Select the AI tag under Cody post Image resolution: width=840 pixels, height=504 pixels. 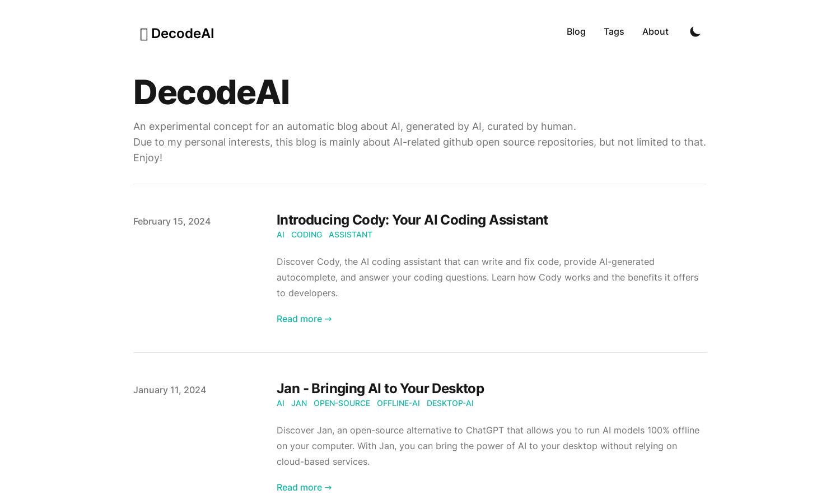coord(281,235)
